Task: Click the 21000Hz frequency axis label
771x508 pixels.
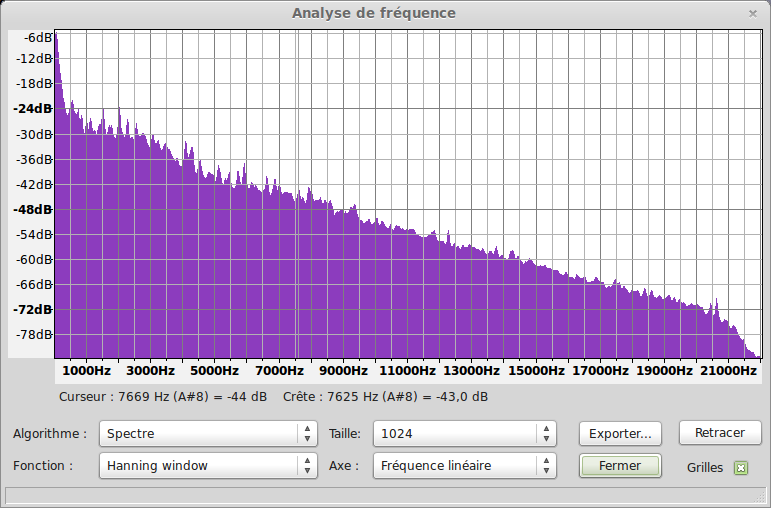Action: (x=728, y=371)
